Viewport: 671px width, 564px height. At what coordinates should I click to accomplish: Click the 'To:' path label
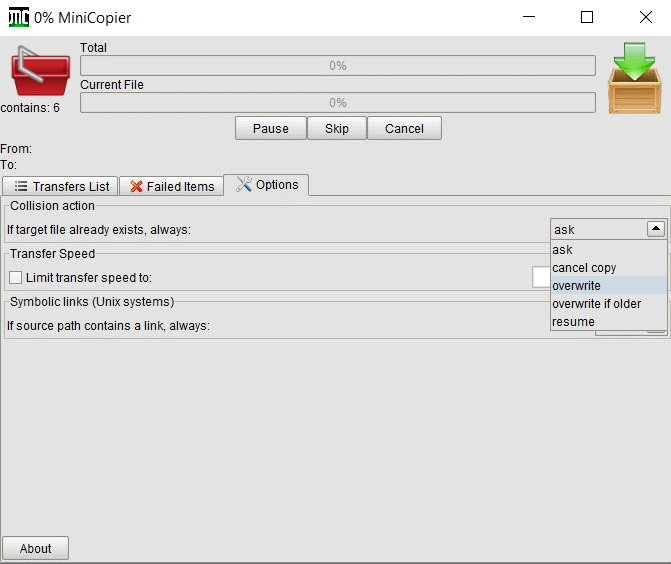(x=9, y=165)
